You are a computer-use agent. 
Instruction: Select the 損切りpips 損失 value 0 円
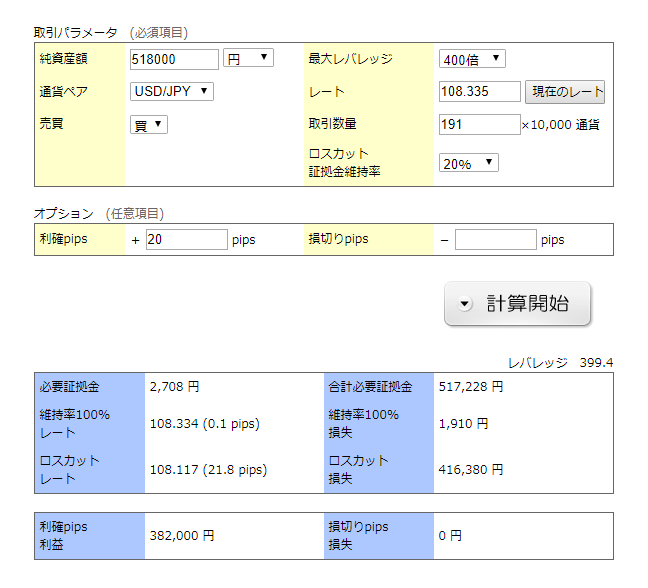pyautogui.click(x=450, y=536)
